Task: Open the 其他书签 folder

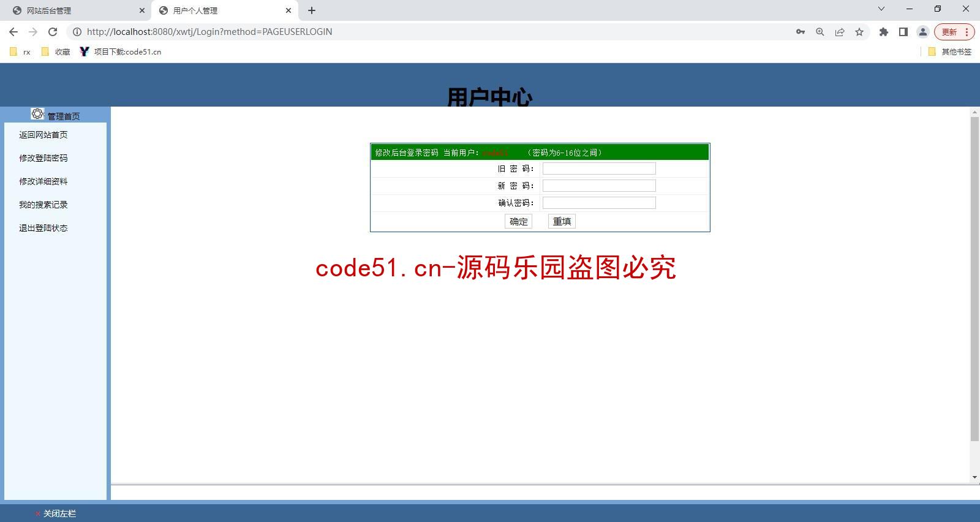Action: click(950, 52)
